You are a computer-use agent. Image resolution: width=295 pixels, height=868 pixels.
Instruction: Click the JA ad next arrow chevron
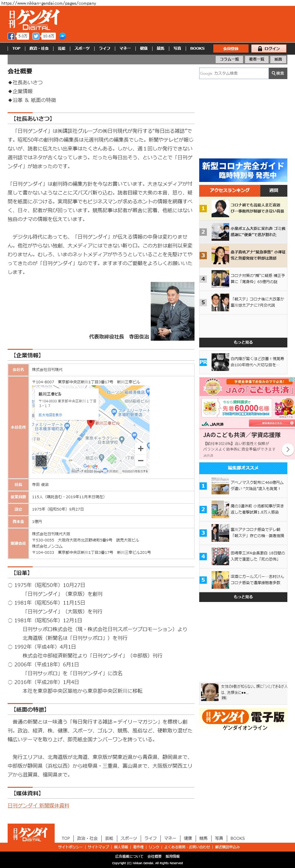[288, 449]
